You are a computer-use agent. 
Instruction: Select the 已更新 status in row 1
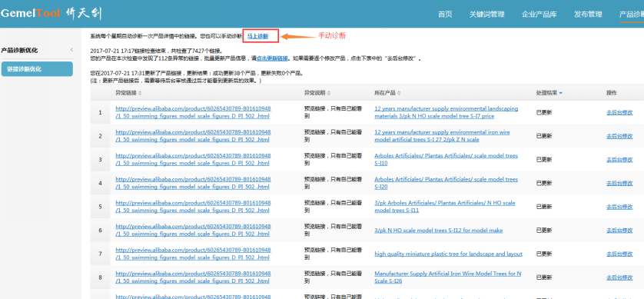click(544, 112)
